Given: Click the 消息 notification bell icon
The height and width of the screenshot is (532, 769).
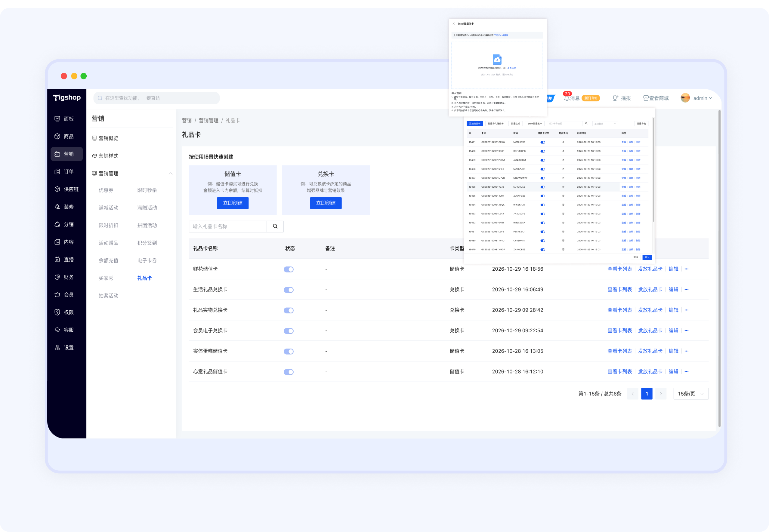Looking at the screenshot, I should click(567, 98).
